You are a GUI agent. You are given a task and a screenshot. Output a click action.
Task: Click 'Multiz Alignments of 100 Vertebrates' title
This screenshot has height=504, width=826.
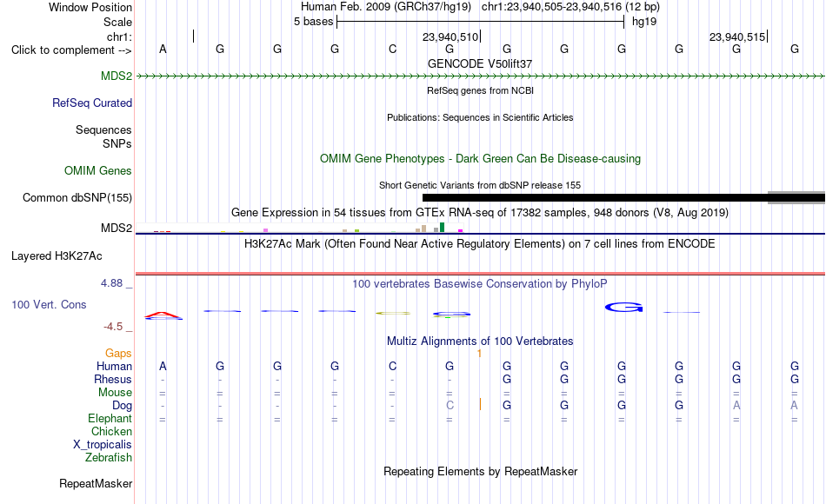pyautogui.click(x=480, y=342)
